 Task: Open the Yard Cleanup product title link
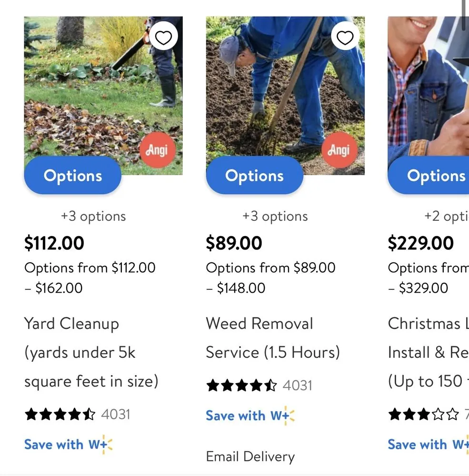(90, 352)
